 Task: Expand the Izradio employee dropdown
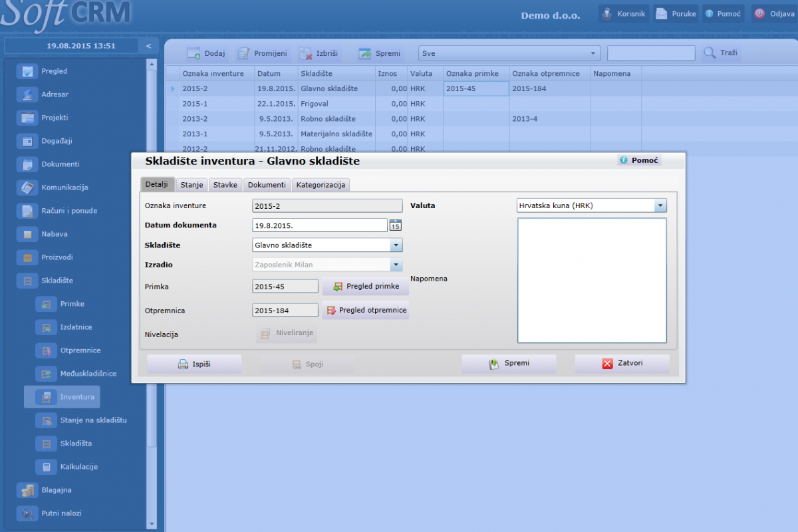(396, 265)
